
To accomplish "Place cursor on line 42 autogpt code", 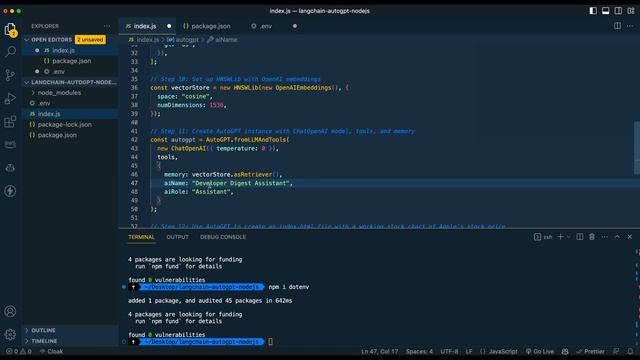I will coord(220,140).
